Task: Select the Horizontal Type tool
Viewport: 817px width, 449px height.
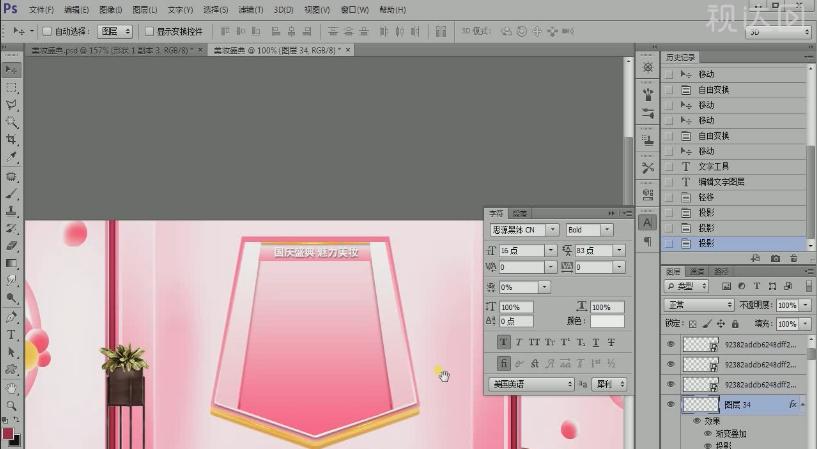Action: coord(11,334)
